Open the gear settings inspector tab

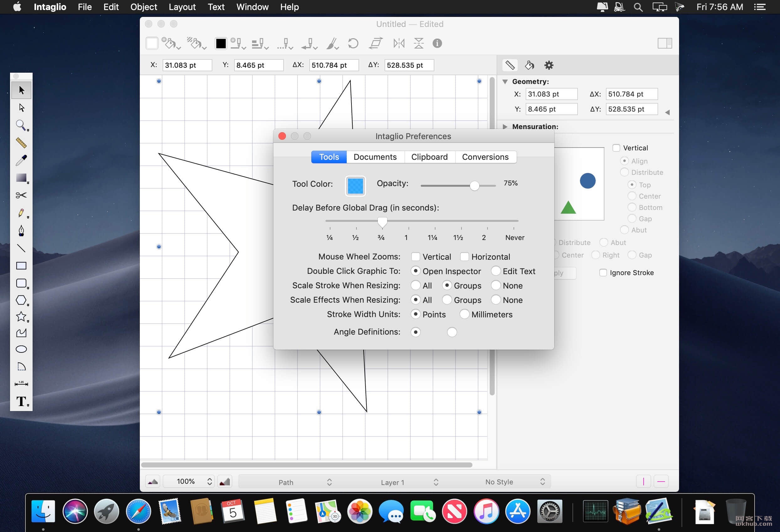pos(549,65)
